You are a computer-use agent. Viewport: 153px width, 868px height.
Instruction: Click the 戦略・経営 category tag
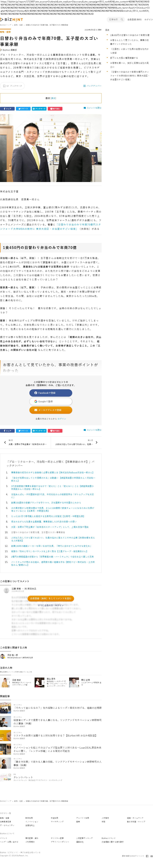[5, 32]
